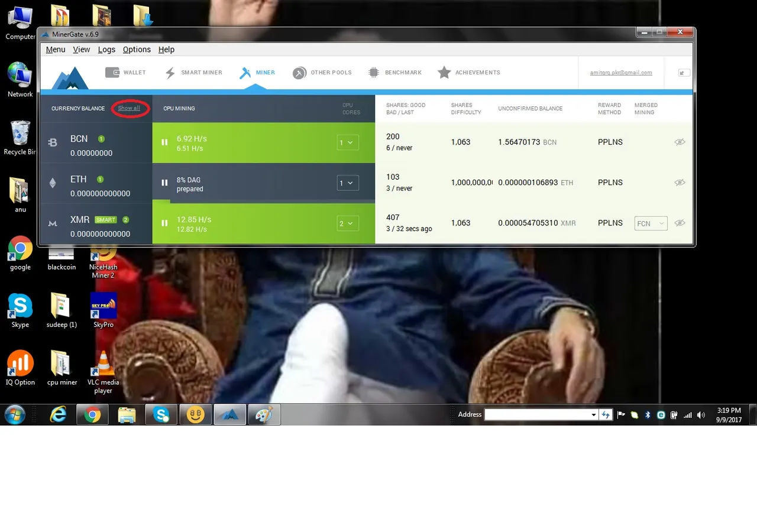Expand the taskbar Address bar dropdown arrow
This screenshot has height=532, width=757.
pos(594,415)
